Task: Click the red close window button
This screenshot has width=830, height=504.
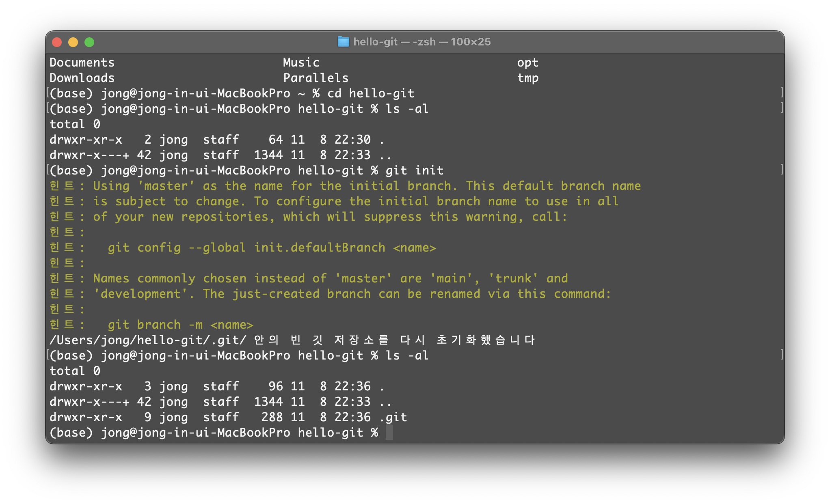Action: (x=57, y=42)
